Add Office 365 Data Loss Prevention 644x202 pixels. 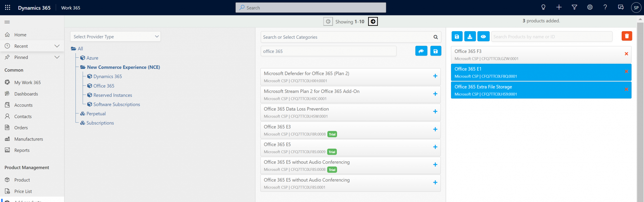point(435,112)
